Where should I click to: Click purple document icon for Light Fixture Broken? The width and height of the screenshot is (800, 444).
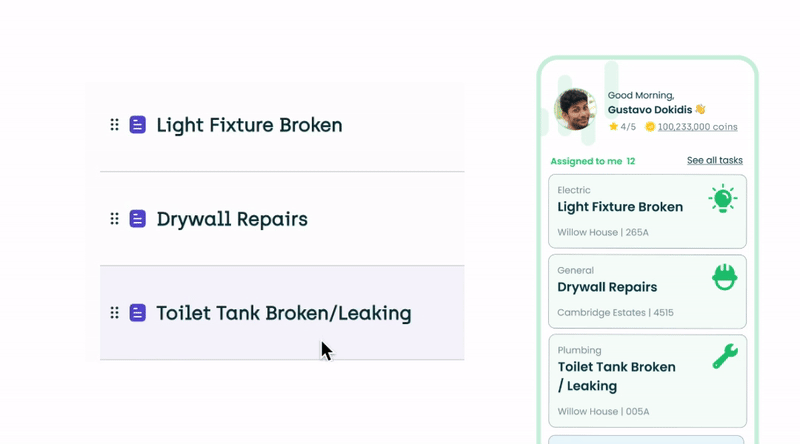(x=138, y=125)
